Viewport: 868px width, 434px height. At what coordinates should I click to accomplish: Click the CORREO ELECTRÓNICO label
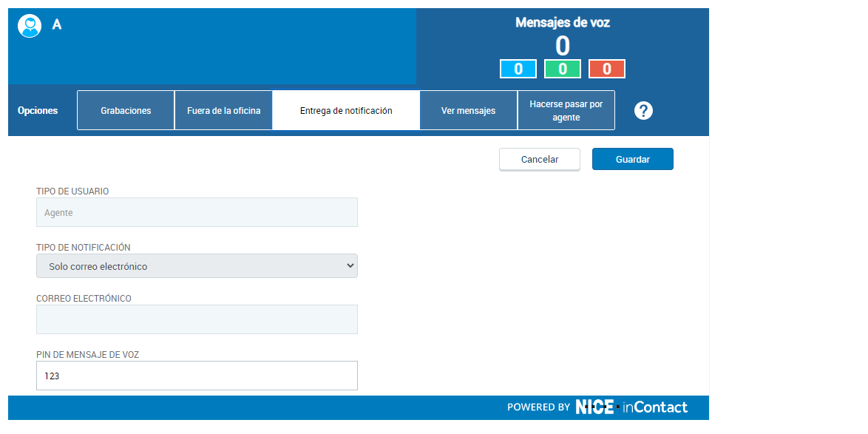[x=84, y=299]
